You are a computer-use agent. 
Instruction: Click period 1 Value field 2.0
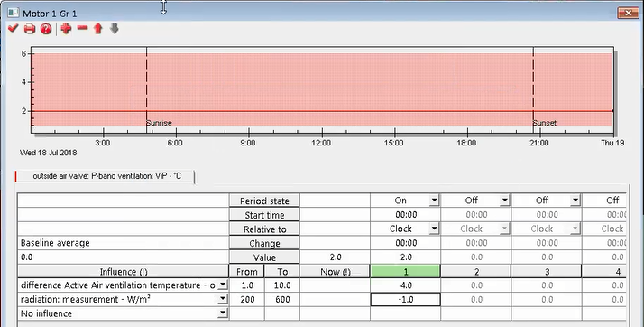405,257
